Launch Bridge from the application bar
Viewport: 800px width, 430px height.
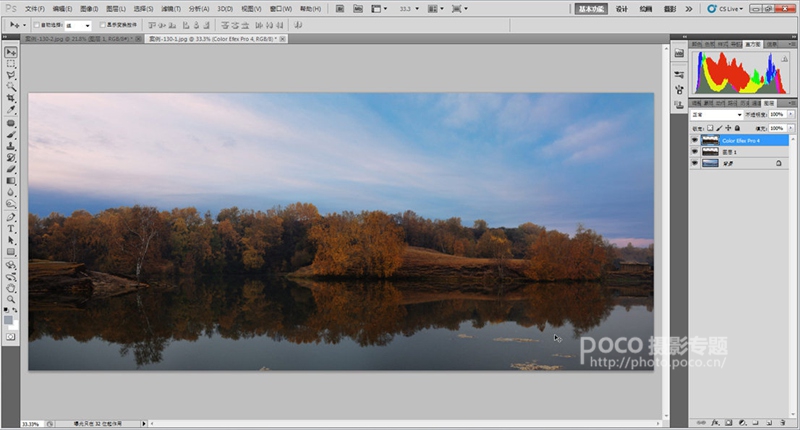pos(340,9)
